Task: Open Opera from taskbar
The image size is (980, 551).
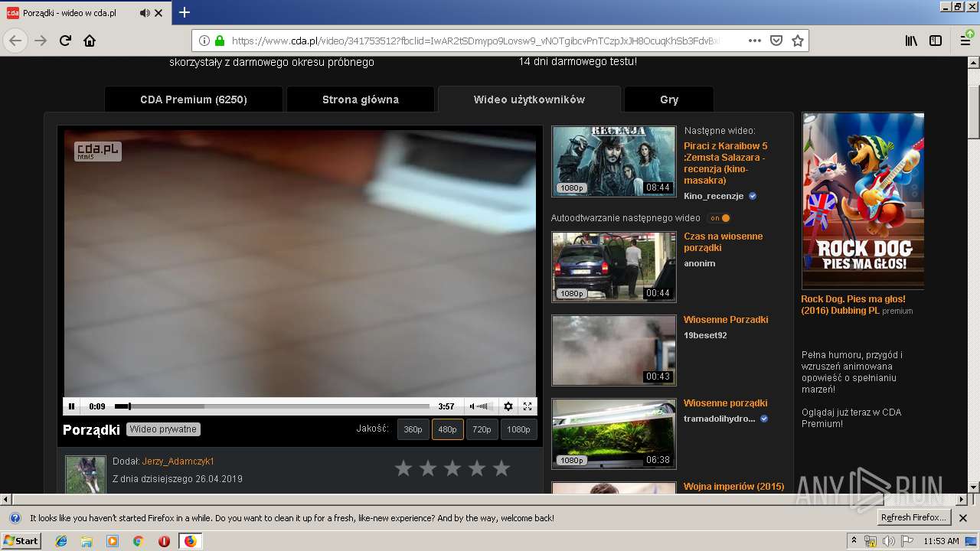Action: tap(164, 541)
